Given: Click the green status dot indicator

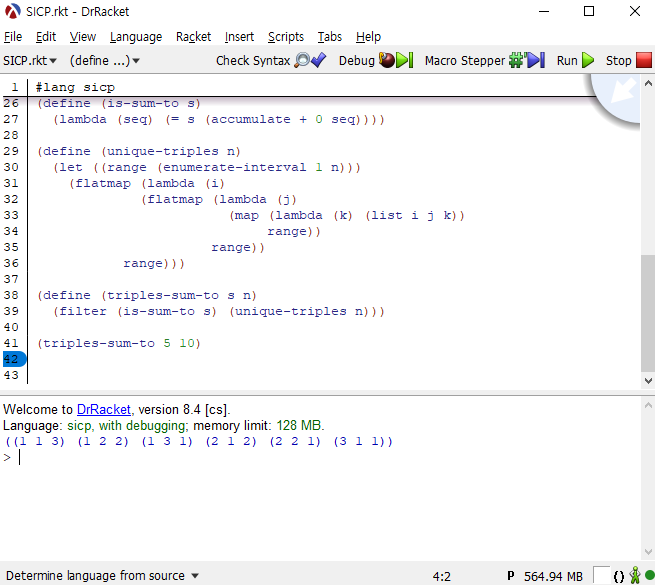Looking at the screenshot, I should click(647, 576).
